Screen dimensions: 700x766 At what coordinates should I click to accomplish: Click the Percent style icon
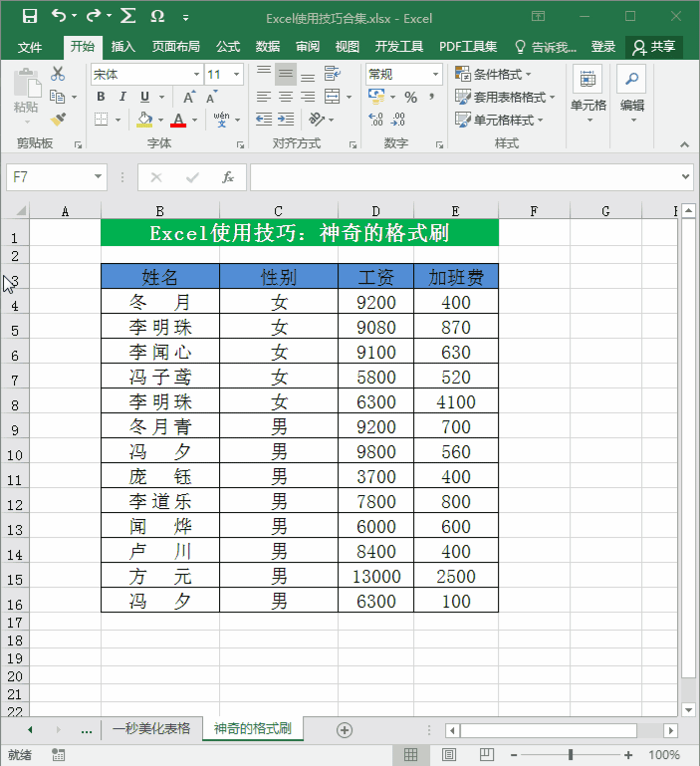pos(411,98)
